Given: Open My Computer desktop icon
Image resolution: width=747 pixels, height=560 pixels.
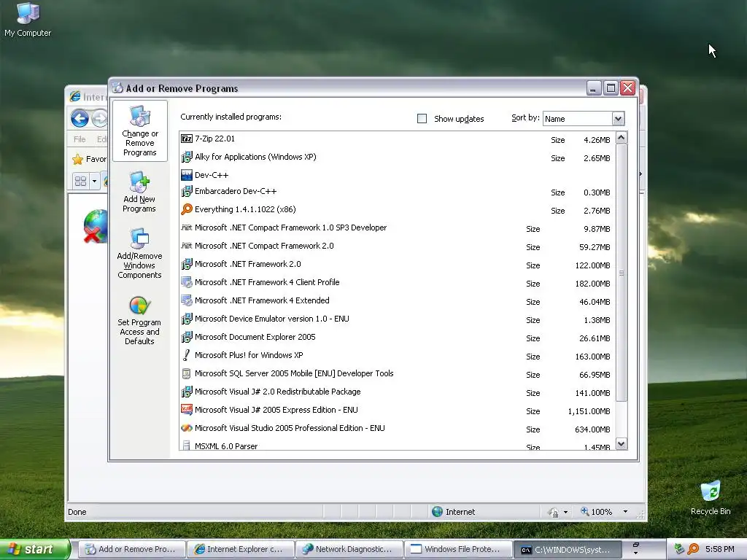Looking at the screenshot, I should tap(28, 20).
